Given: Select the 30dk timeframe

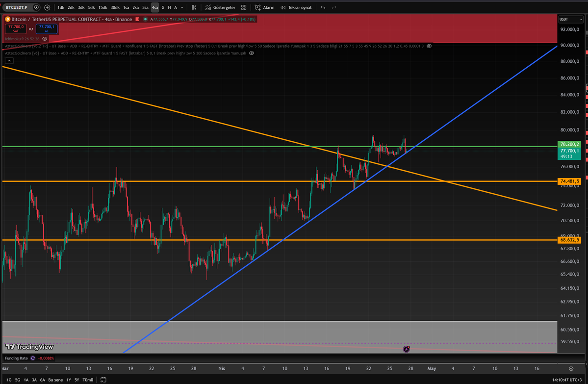Looking at the screenshot, I should tap(115, 7).
